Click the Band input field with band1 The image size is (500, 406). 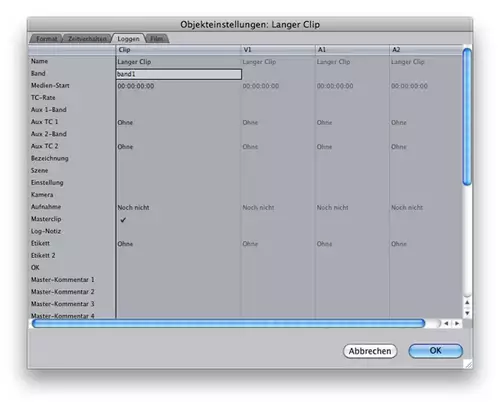tap(179, 74)
